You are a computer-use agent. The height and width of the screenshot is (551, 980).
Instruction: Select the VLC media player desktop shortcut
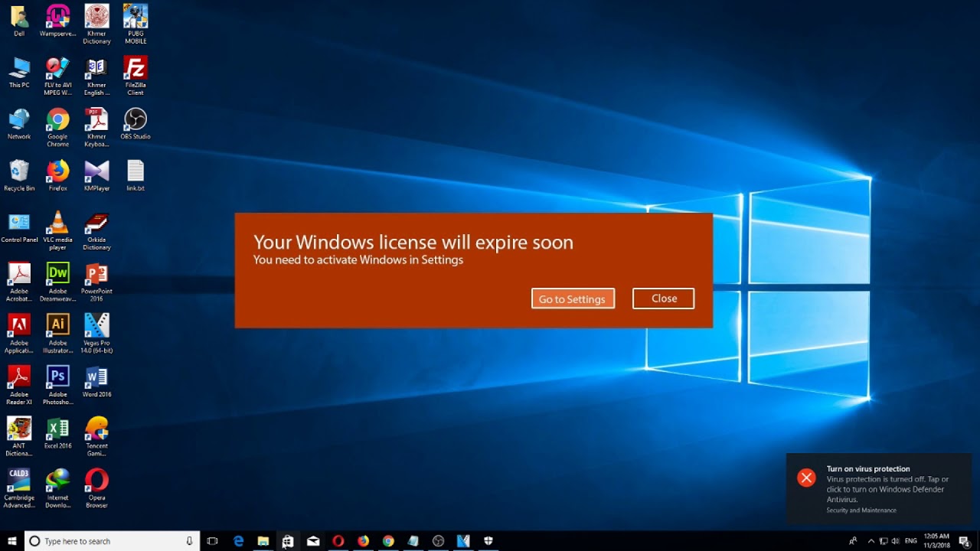coord(57,230)
